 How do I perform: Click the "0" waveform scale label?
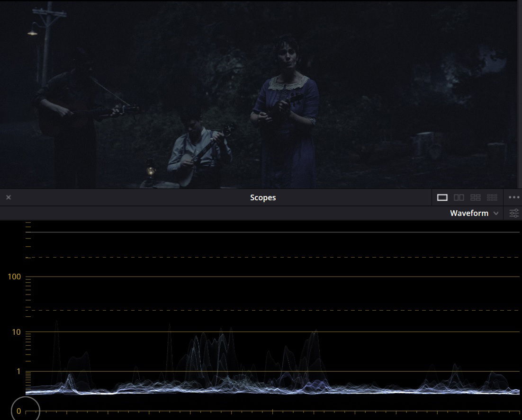tap(18, 411)
